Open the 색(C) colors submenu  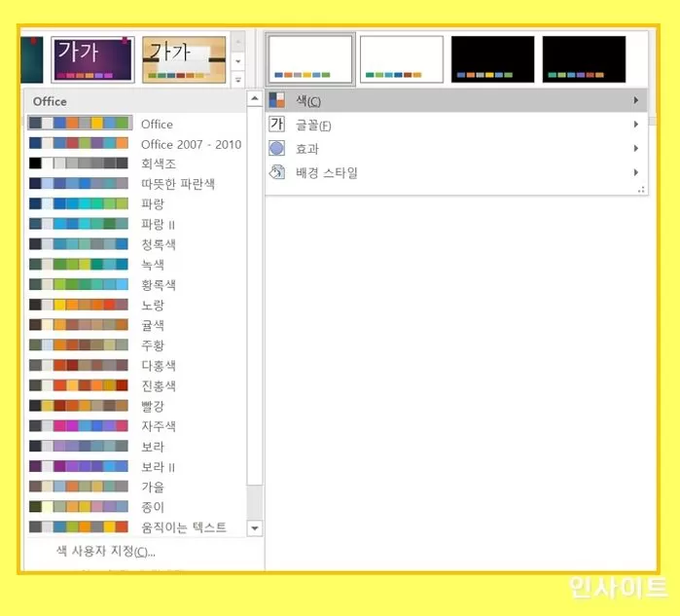click(456, 100)
